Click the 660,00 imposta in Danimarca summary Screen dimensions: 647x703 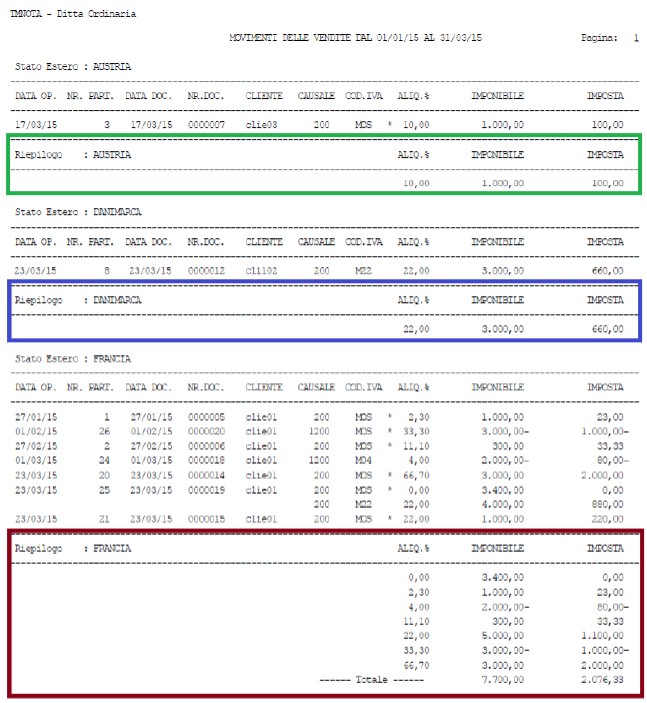(608, 329)
